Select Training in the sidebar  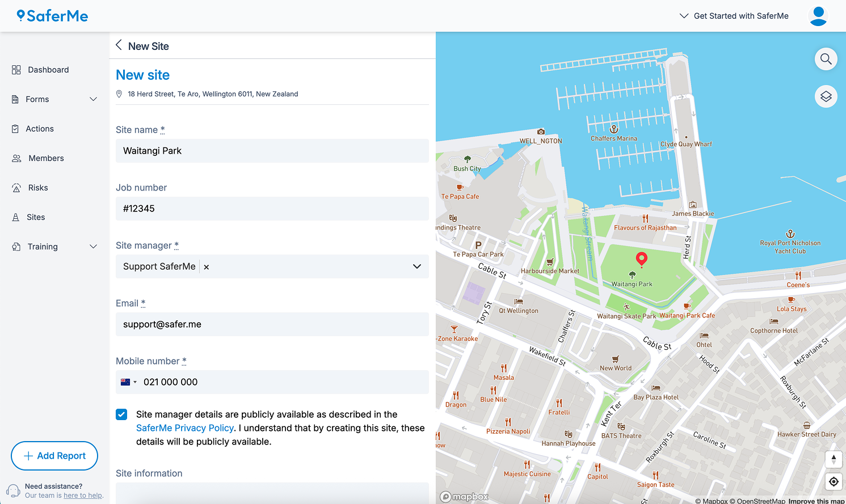pyautogui.click(x=43, y=247)
